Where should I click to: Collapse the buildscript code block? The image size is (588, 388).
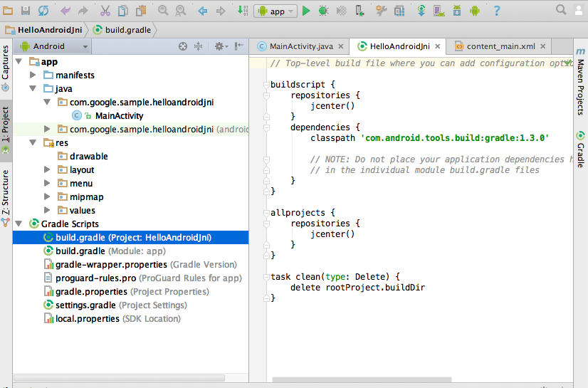coord(266,85)
